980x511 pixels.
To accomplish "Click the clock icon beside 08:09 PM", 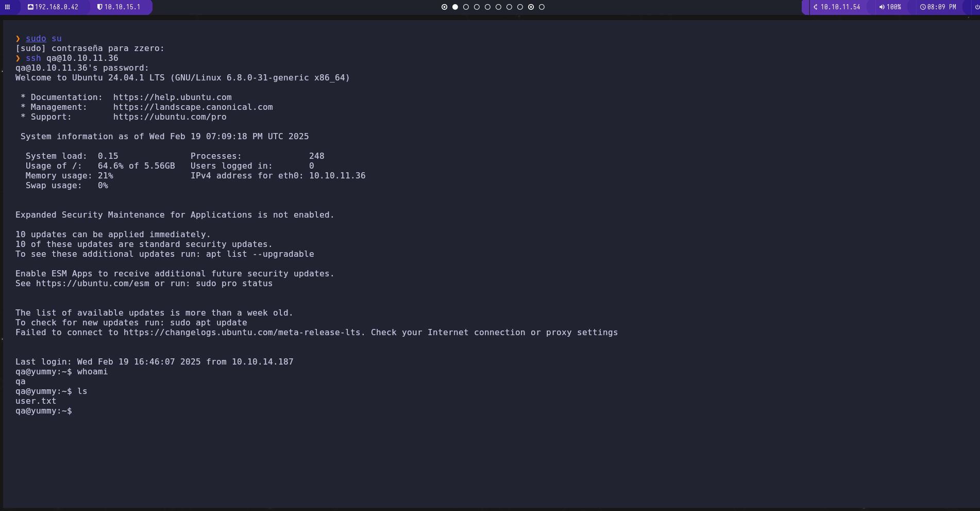I will click(923, 7).
